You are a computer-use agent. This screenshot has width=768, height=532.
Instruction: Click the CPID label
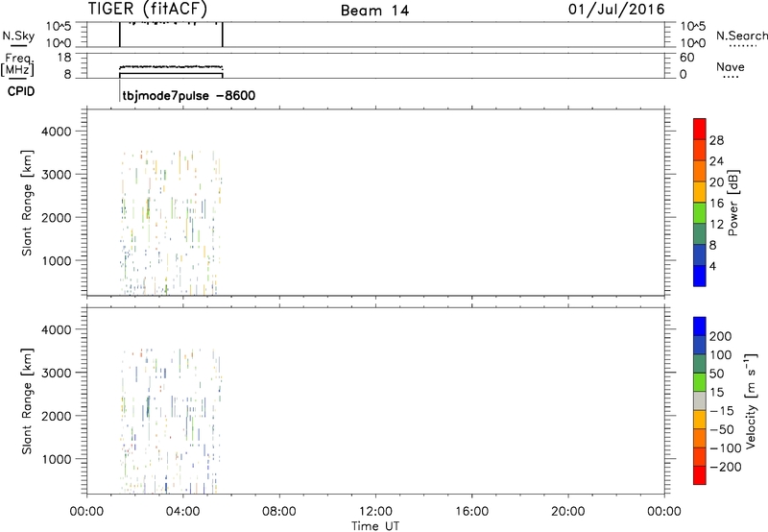pos(21,91)
